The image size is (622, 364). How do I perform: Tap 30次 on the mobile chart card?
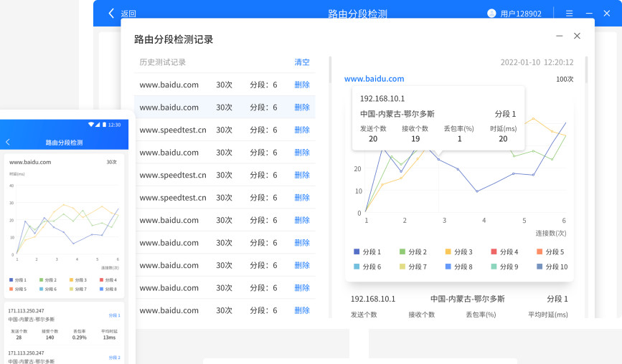(x=111, y=162)
